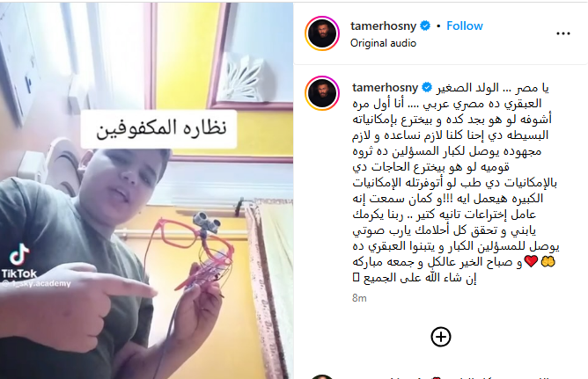Click the 8m timestamp under the caption
Viewport: 588px width, 379px height.
pos(359,298)
